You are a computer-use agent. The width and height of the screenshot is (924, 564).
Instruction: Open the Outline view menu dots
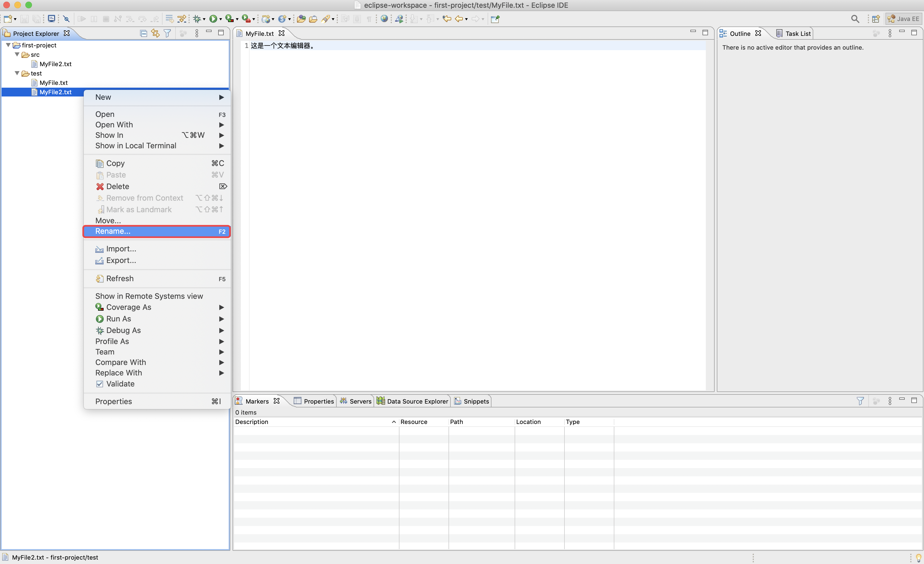[x=890, y=33]
